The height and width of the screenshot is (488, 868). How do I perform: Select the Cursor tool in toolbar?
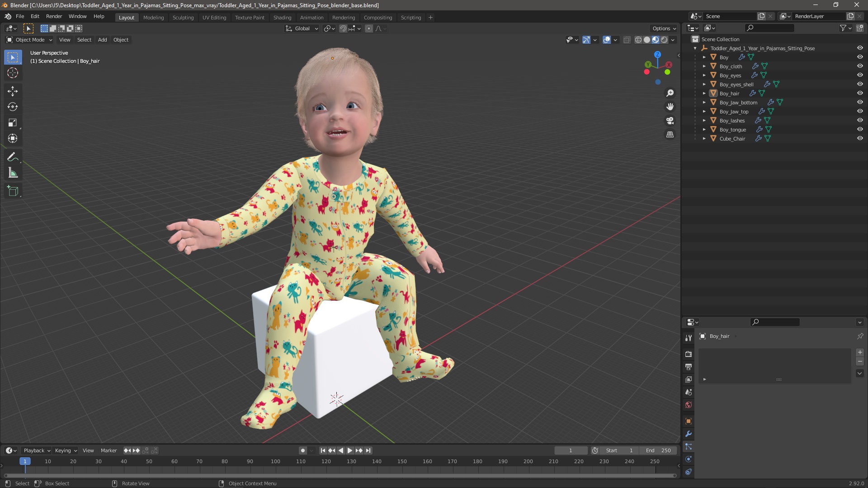coord(13,73)
